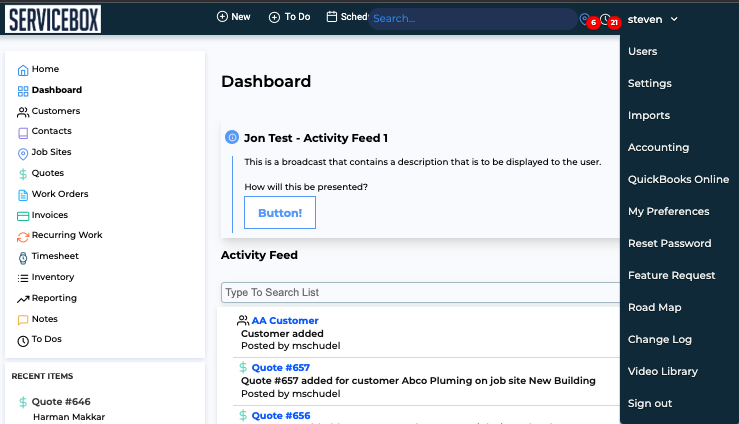Click the To Dos clock icon in sidebar

[x=23, y=341]
